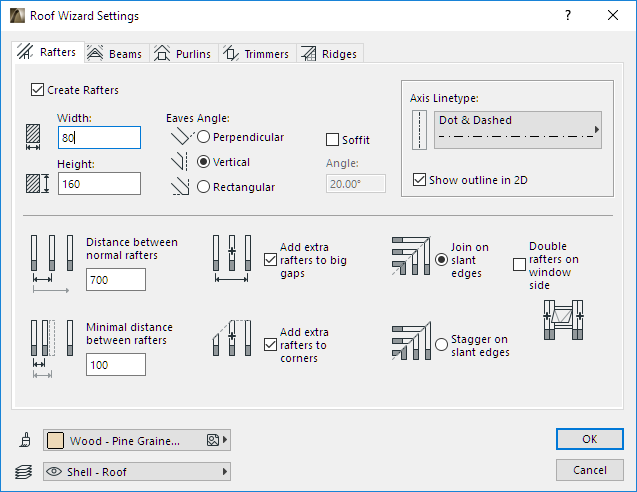This screenshot has width=637, height=492.
Task: Enable the Soffit checkbox
Action: [x=333, y=140]
